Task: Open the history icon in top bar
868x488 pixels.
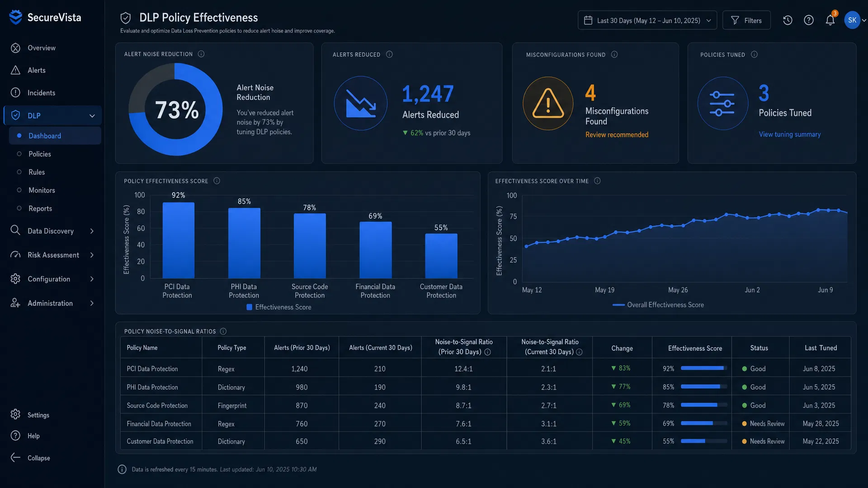Action: (x=788, y=20)
